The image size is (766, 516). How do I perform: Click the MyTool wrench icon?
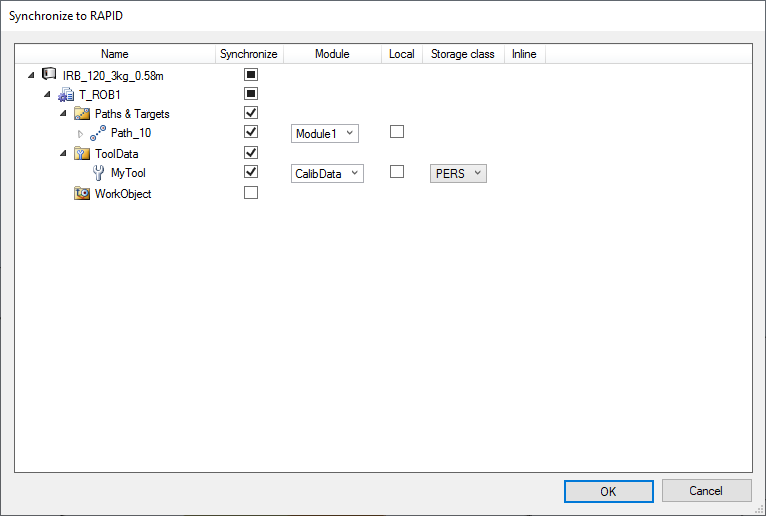[98, 173]
